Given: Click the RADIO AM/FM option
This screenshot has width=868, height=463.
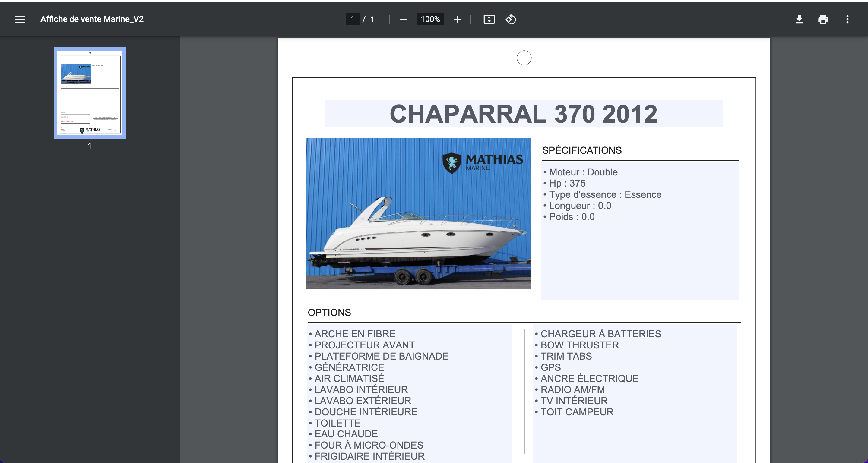Looking at the screenshot, I should [x=570, y=389].
